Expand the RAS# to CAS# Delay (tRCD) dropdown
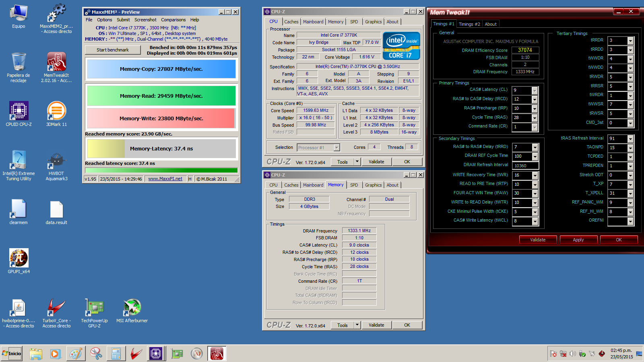This screenshot has width=644, height=362. click(x=535, y=99)
